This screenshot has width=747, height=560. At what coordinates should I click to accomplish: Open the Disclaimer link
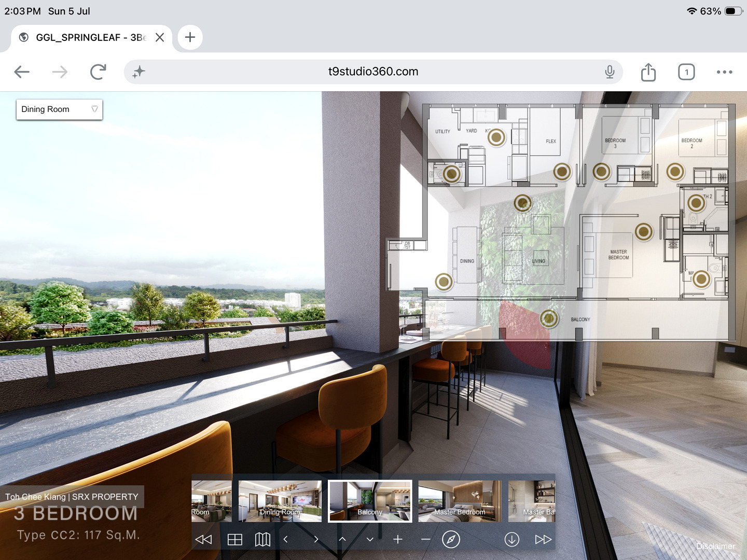tap(716, 546)
